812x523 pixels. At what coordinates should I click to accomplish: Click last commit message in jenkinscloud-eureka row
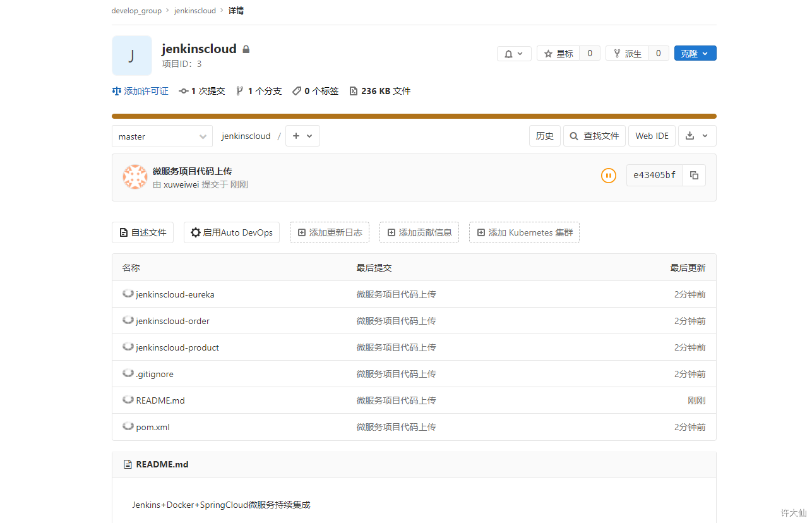(396, 294)
